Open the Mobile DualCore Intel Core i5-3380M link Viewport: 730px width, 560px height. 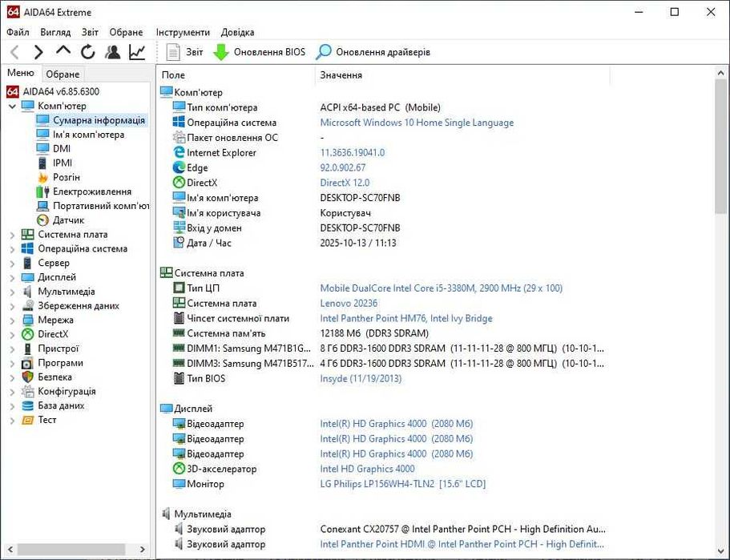(441, 288)
